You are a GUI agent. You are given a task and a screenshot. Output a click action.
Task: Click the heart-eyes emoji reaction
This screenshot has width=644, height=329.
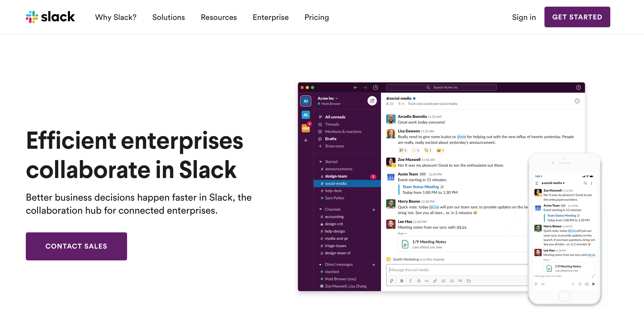click(x=440, y=150)
